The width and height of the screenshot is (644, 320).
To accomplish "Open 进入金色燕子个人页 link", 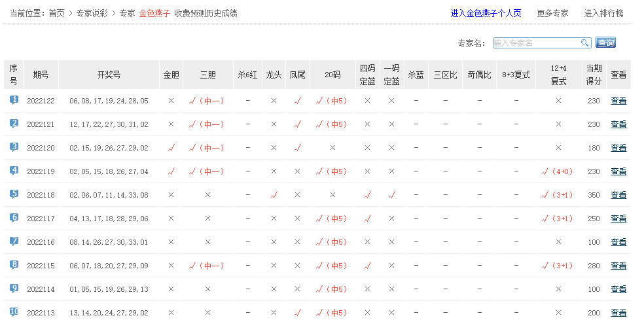I will (x=486, y=13).
